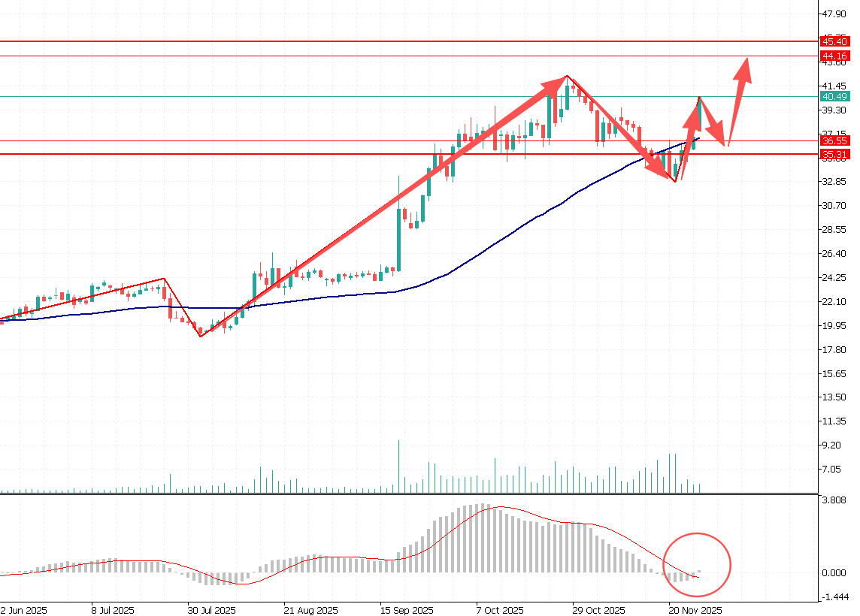Click the 26.40 price axis value
The height and width of the screenshot is (616, 860).
coord(834,254)
